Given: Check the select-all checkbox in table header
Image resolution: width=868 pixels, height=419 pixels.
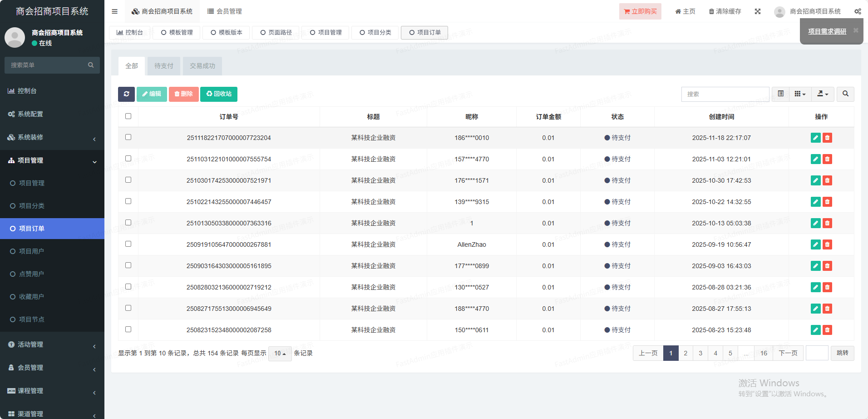Looking at the screenshot, I should click(128, 116).
